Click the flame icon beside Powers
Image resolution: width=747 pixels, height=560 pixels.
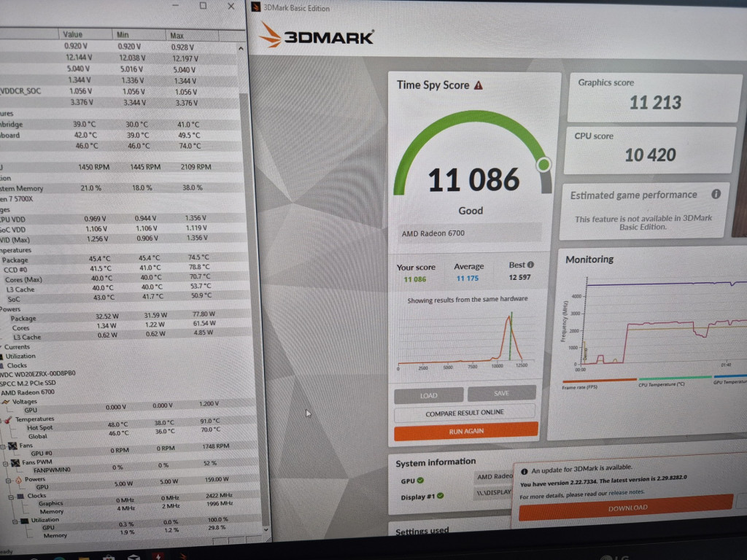tap(18, 480)
